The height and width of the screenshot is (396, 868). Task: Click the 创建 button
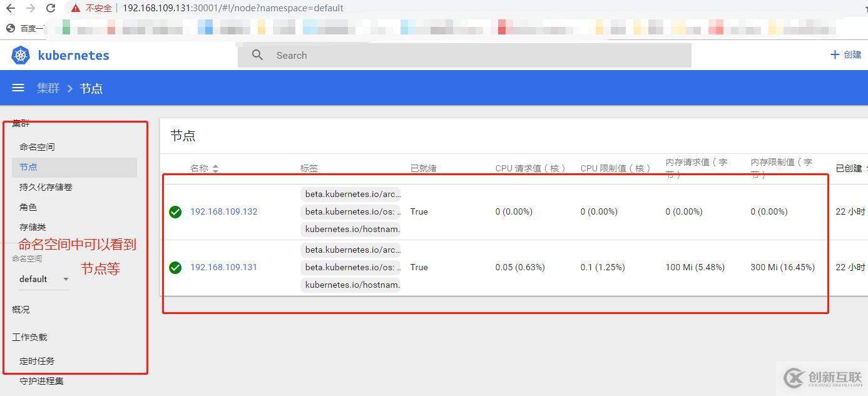845,54
